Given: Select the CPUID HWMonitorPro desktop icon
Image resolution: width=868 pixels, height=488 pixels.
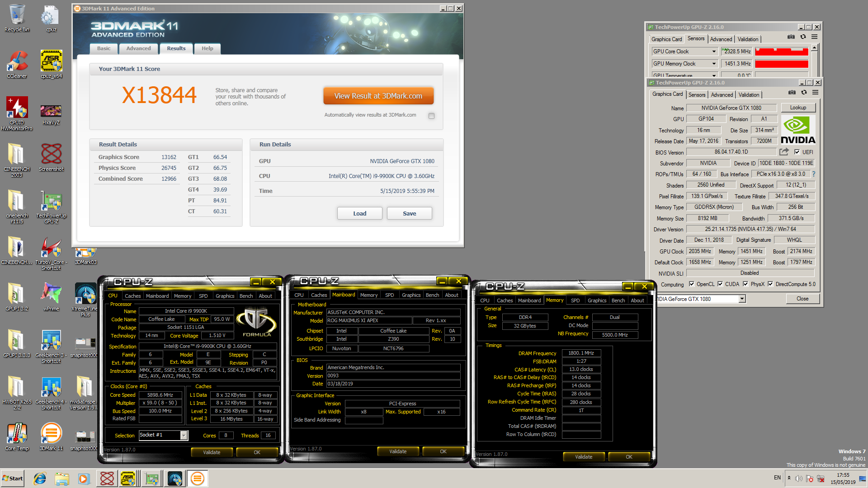Looking at the screenshot, I should [x=17, y=113].
